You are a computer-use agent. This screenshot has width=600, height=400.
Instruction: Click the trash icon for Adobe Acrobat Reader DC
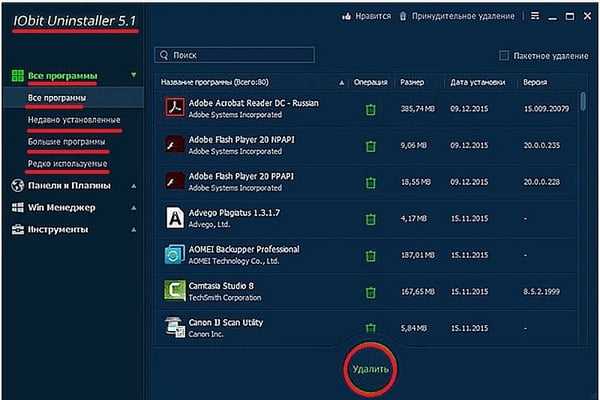coord(370,110)
